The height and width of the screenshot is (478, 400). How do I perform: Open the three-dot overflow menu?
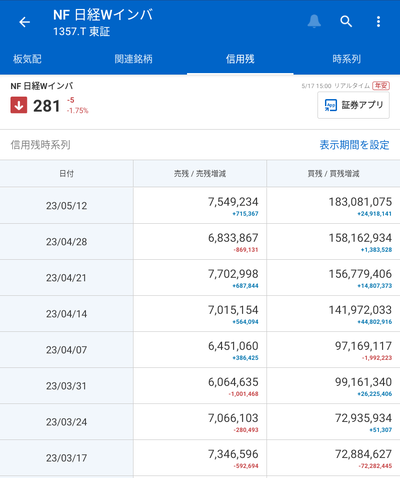378,22
